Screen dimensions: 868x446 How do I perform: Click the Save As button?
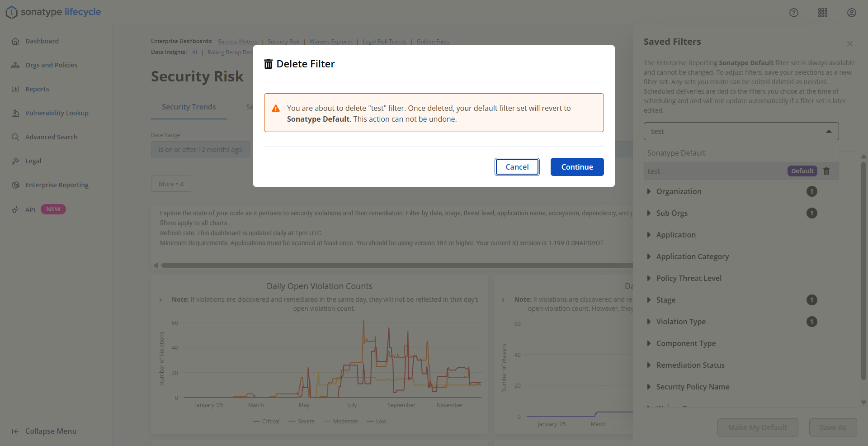click(833, 427)
